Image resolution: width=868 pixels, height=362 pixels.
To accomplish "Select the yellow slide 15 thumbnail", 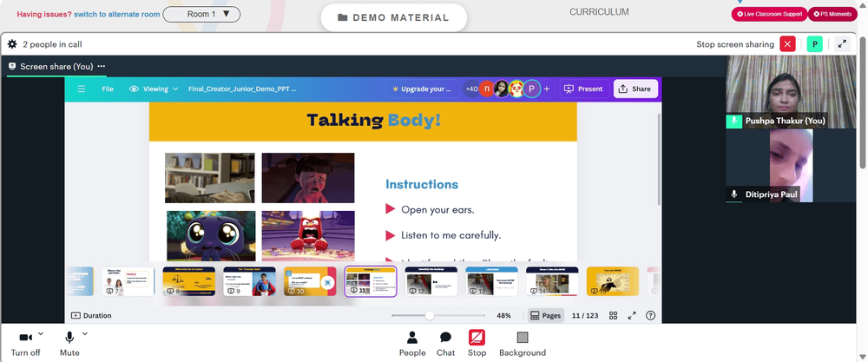I will tap(613, 282).
